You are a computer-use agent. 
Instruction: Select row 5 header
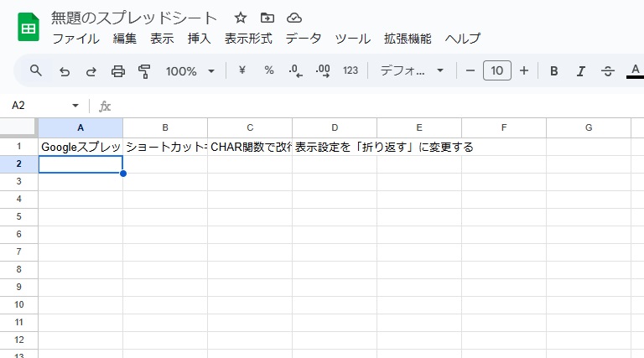[x=19, y=217]
